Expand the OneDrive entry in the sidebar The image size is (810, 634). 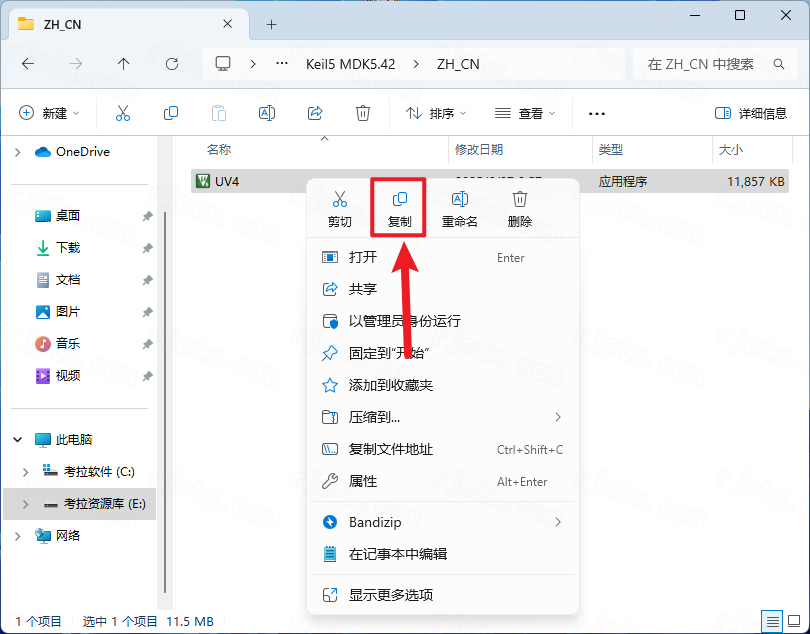coord(18,151)
